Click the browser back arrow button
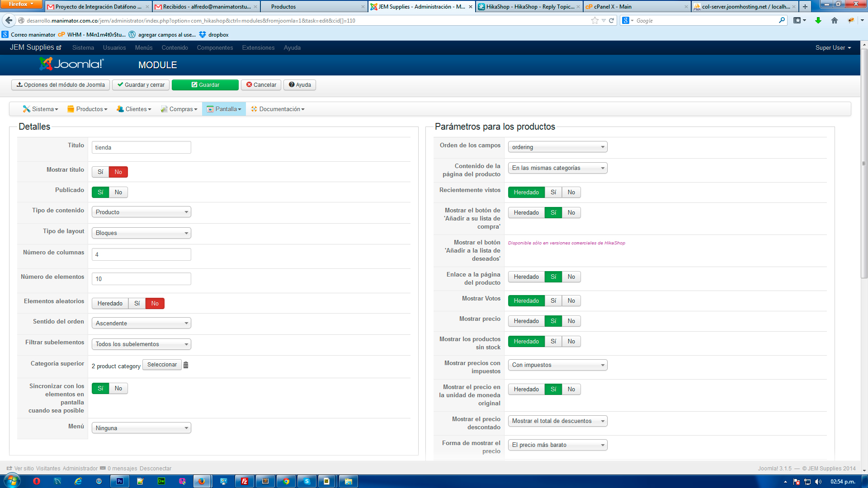868x488 pixels. pyautogui.click(x=9, y=20)
